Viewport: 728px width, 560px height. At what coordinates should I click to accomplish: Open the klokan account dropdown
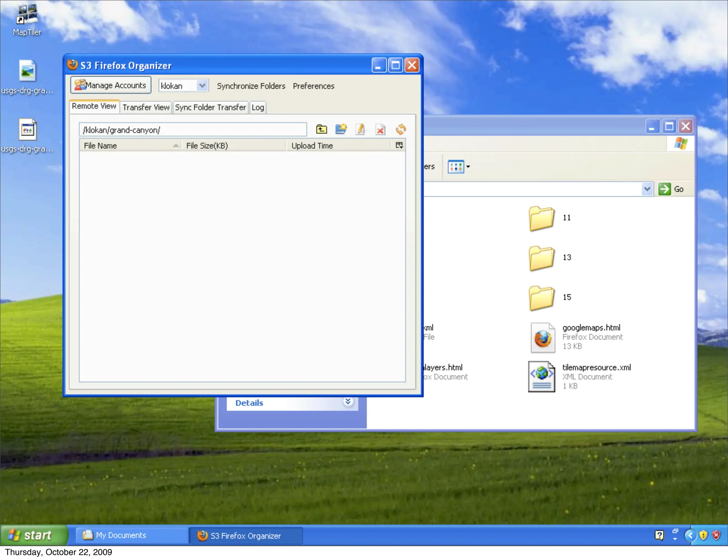(202, 86)
